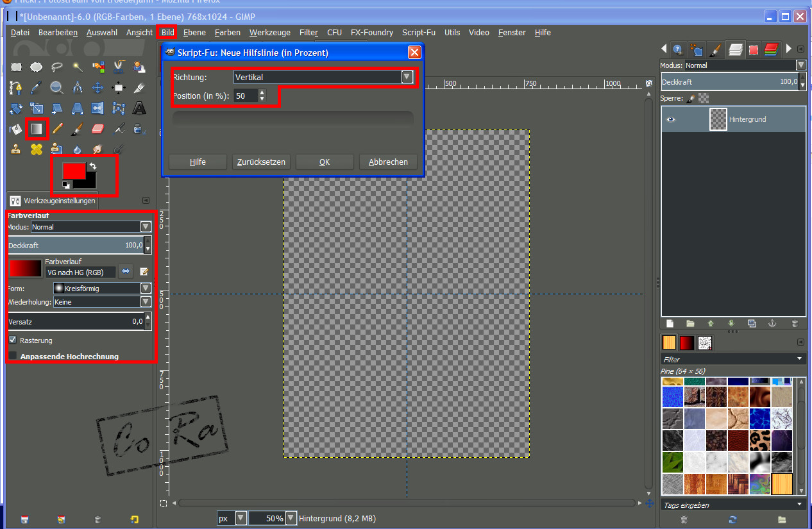Confirm the guide dialog with OK
Image resolution: width=812 pixels, height=529 pixels.
(x=324, y=162)
